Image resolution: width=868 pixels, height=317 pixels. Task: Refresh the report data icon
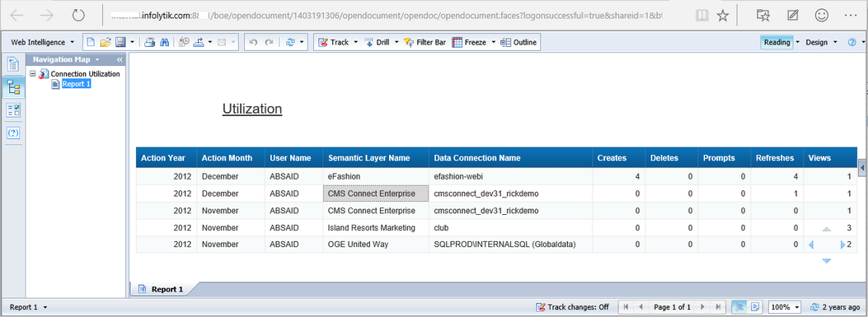[291, 42]
